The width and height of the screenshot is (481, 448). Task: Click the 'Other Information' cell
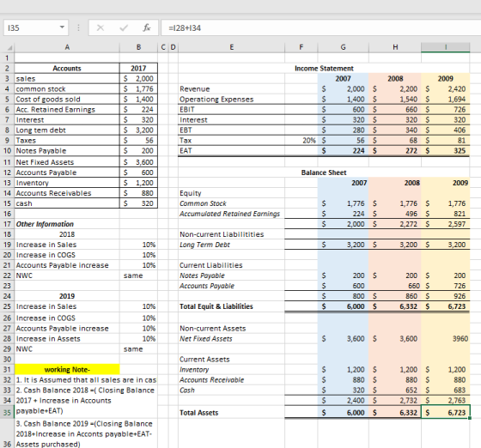tap(67, 224)
